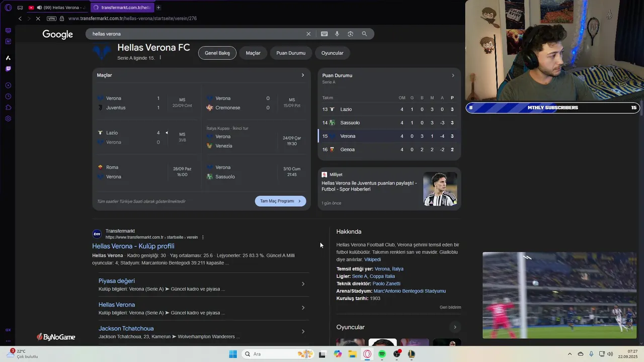Open Spotify from the taskbar

click(382, 354)
